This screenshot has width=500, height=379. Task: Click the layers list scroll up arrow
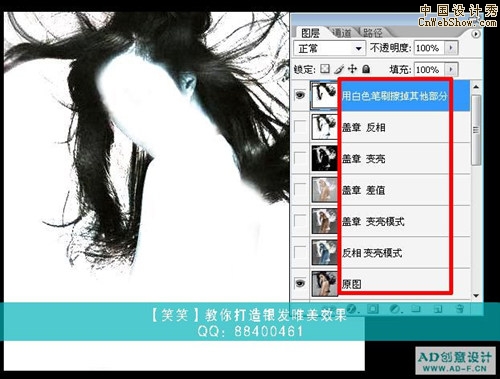[x=476, y=87]
